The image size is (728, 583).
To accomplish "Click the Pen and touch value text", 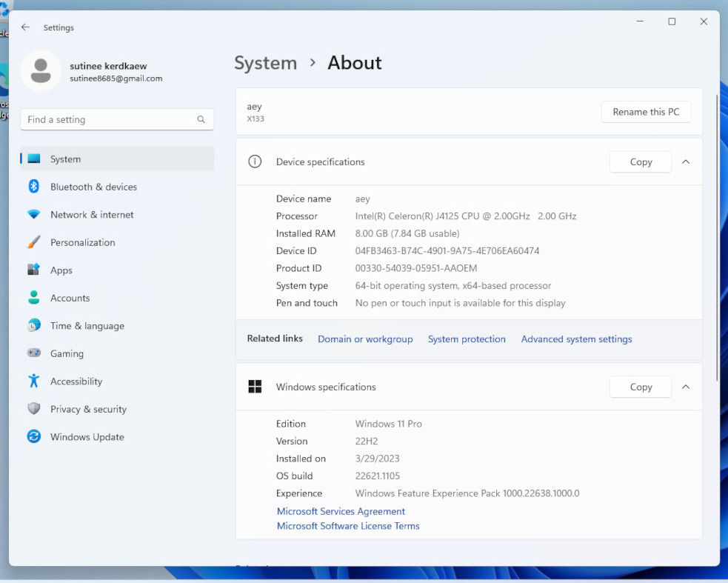I will coord(460,303).
